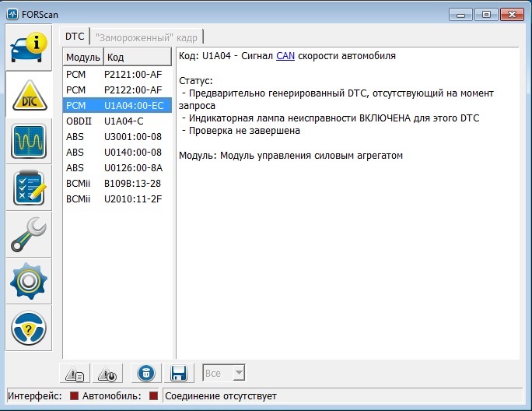This screenshot has height=411, width=532.
Task: Click the 'Статус:' label in details pane
Action: click(196, 81)
